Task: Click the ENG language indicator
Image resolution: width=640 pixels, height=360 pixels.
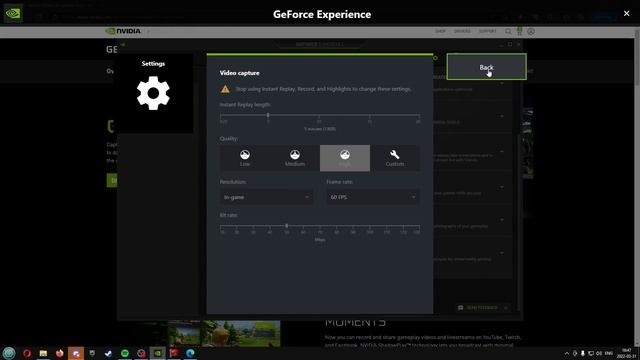Action: [x=609, y=353]
